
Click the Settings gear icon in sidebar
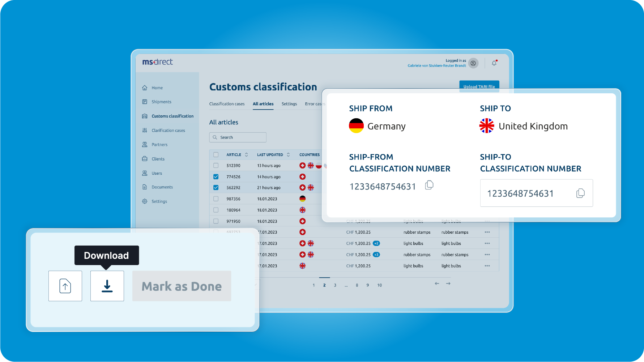[x=145, y=201]
